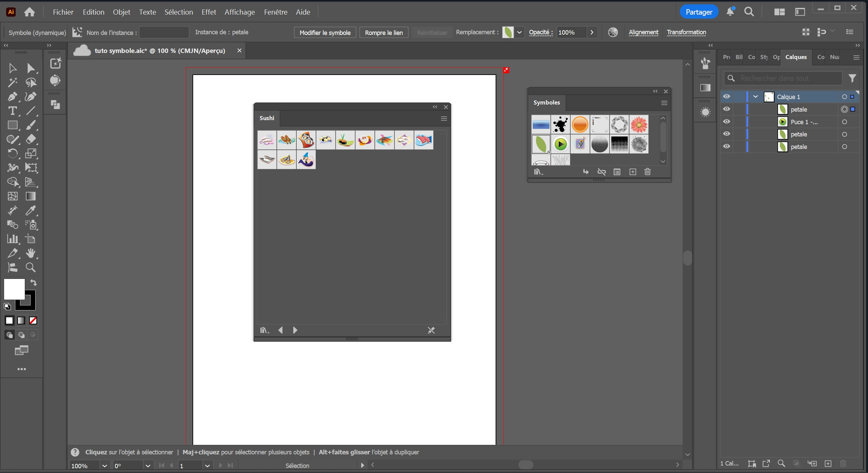The height and width of the screenshot is (473, 868).
Task: Load next symbol library in Sushi panel
Action: coord(295,330)
